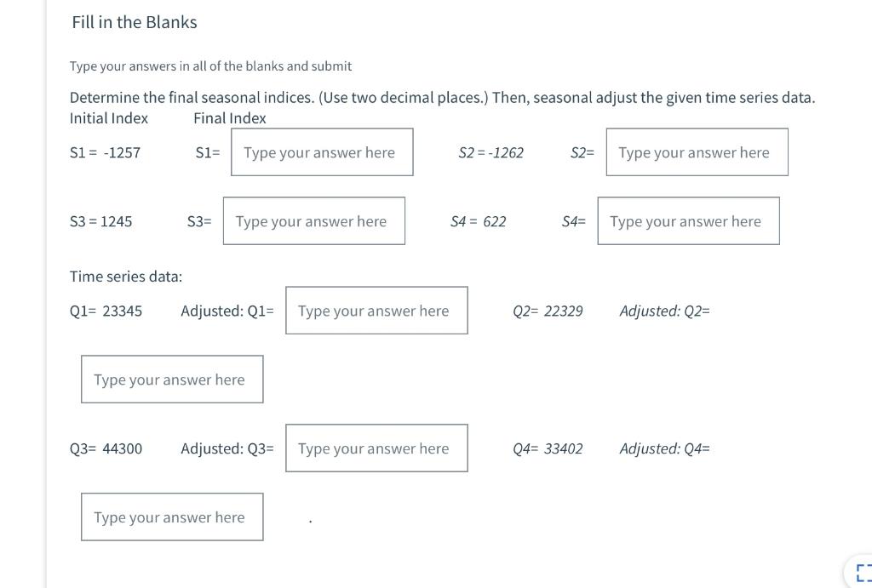
Task: Click the Fill in the Blanks heading
Action: tap(134, 22)
